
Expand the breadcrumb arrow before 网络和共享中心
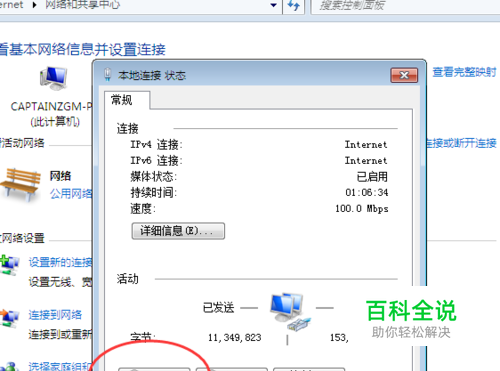pos(34,5)
